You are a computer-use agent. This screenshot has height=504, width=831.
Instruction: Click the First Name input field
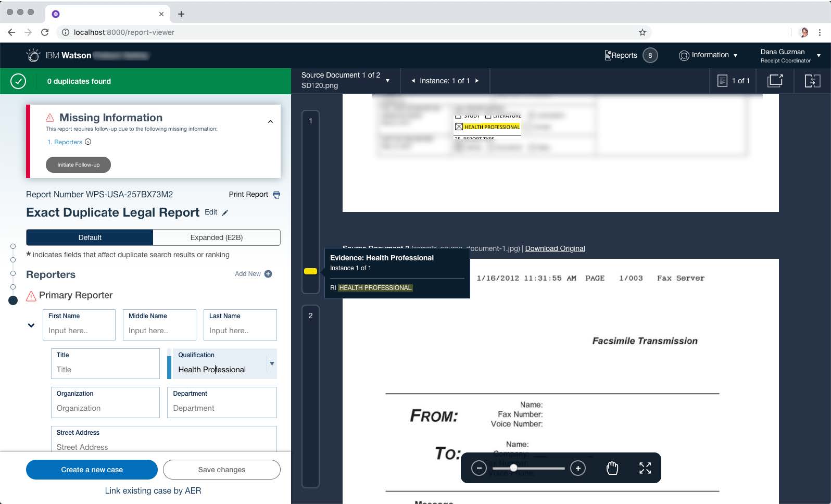[x=79, y=331]
